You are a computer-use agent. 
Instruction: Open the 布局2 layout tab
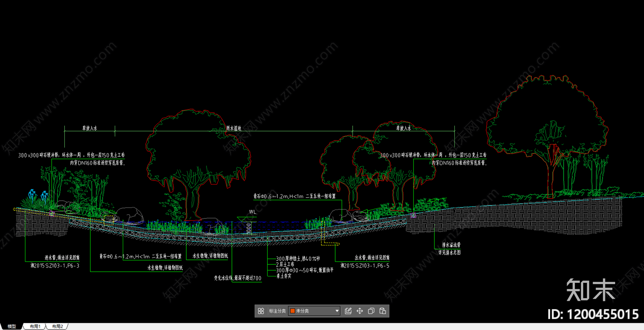pyautogui.click(x=58, y=326)
